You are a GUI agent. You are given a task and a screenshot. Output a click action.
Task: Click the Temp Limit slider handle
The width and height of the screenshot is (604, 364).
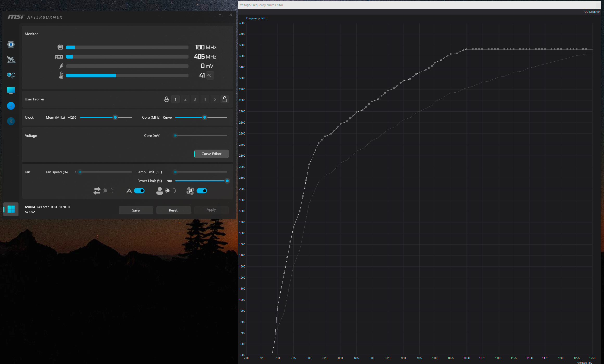click(x=175, y=172)
